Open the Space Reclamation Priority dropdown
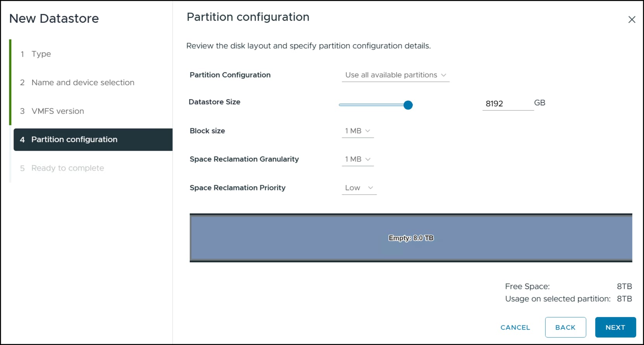The height and width of the screenshot is (345, 644). click(x=359, y=188)
